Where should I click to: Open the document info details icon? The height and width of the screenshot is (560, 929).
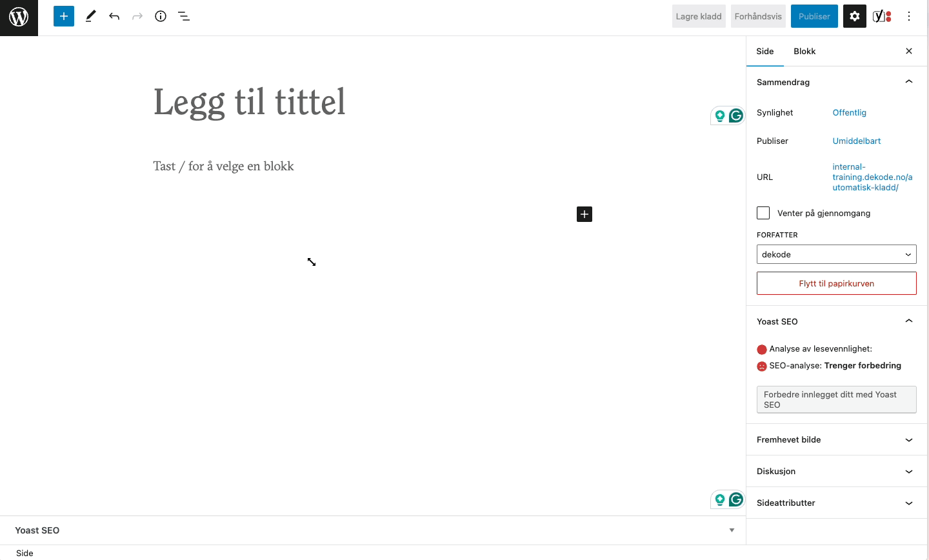tap(161, 16)
